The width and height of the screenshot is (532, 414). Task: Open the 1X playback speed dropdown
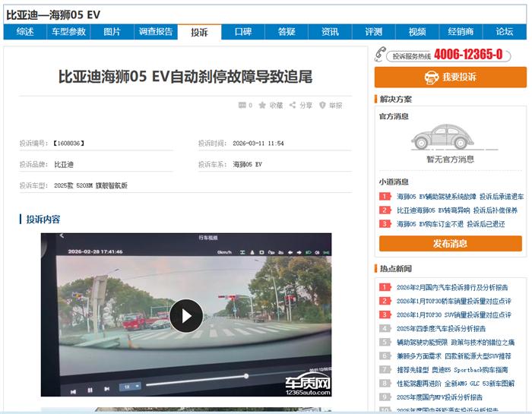[x=130, y=387]
